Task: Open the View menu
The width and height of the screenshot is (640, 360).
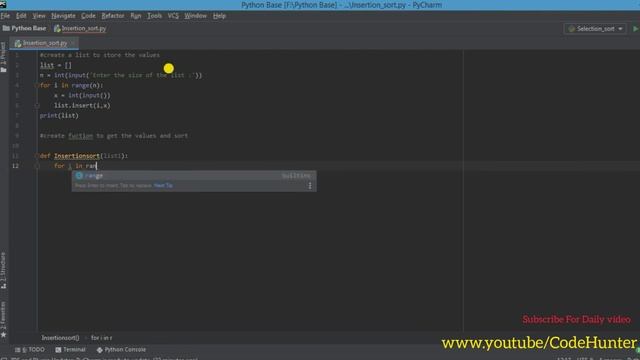Action: 39,16
